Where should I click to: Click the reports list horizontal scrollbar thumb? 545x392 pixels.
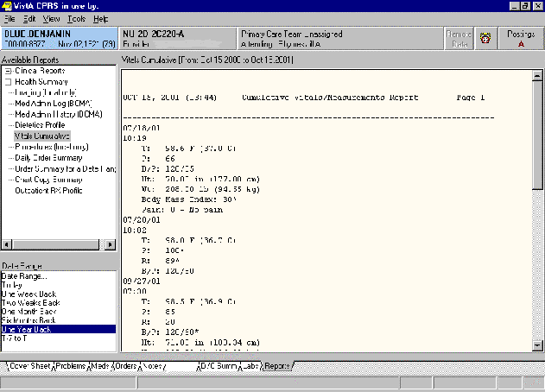pos(55,244)
